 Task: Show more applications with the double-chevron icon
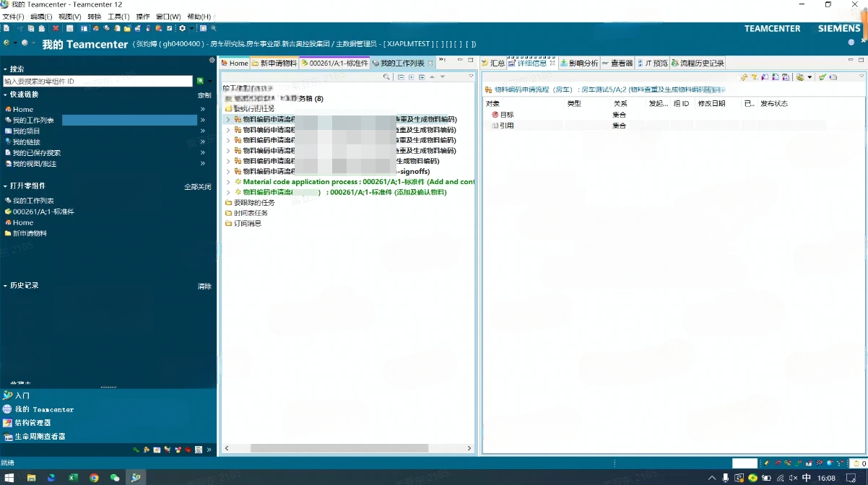pyautogui.click(x=209, y=450)
